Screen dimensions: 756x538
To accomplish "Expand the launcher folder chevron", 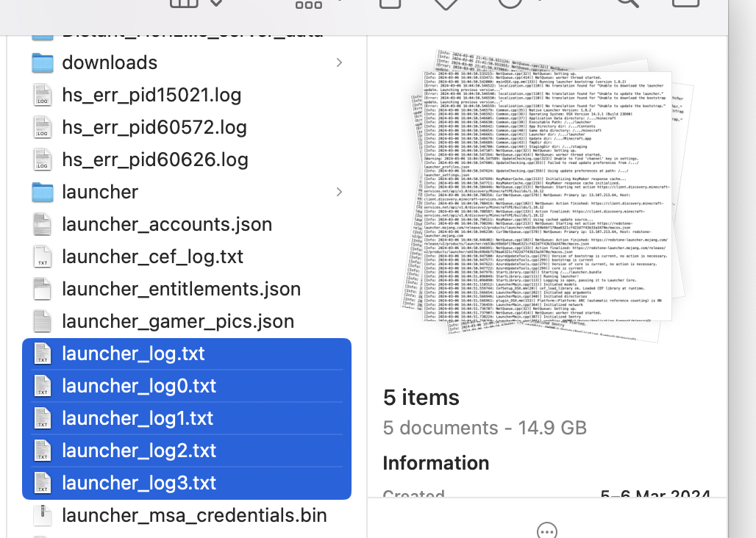I will (x=339, y=192).
